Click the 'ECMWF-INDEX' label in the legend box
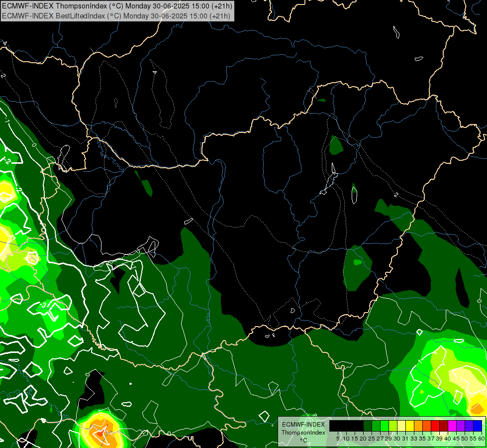 tap(303, 425)
